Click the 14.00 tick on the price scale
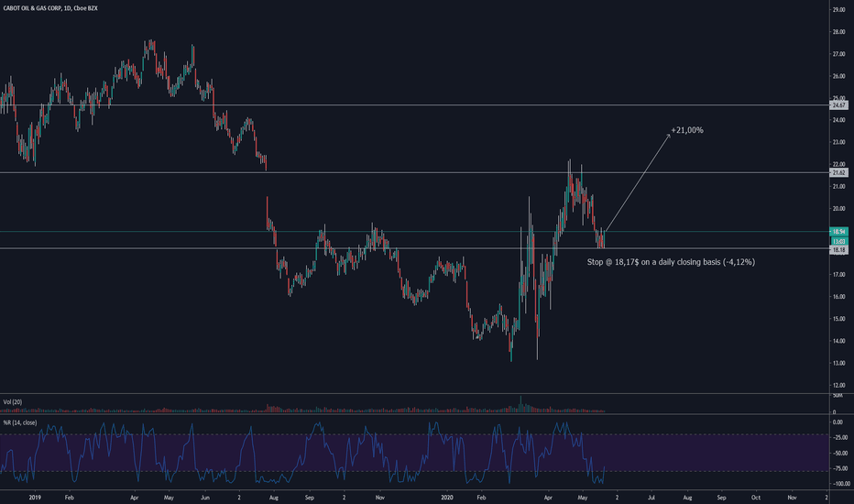The width and height of the screenshot is (854, 504). click(x=838, y=341)
